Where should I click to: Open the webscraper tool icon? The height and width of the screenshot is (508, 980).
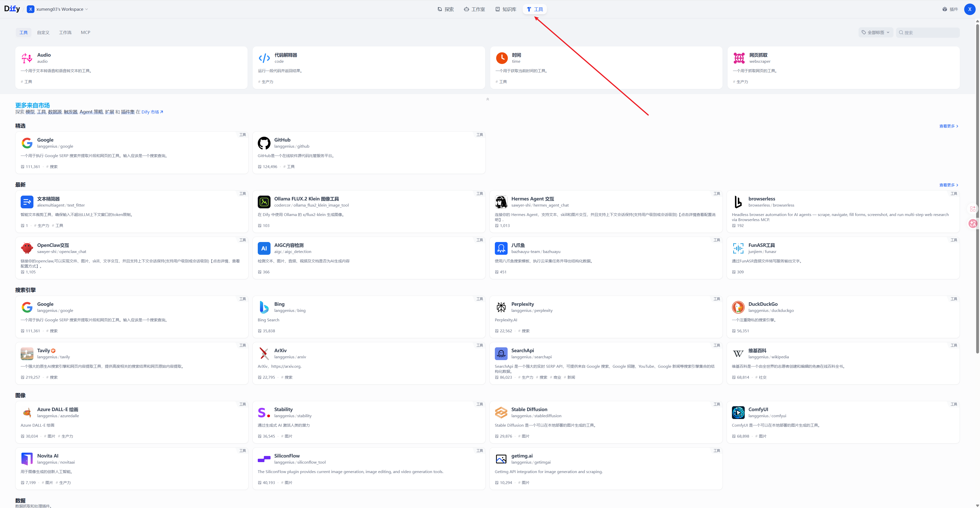[x=739, y=58]
